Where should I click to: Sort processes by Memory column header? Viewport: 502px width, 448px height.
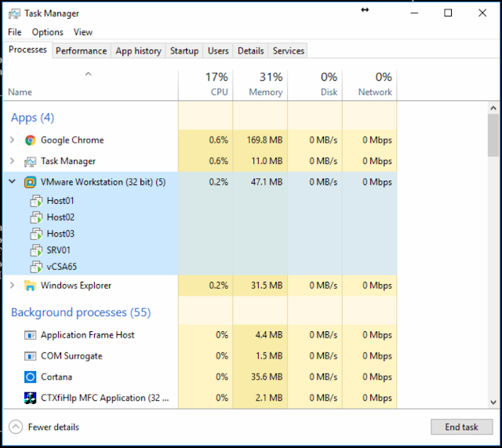pos(260,85)
